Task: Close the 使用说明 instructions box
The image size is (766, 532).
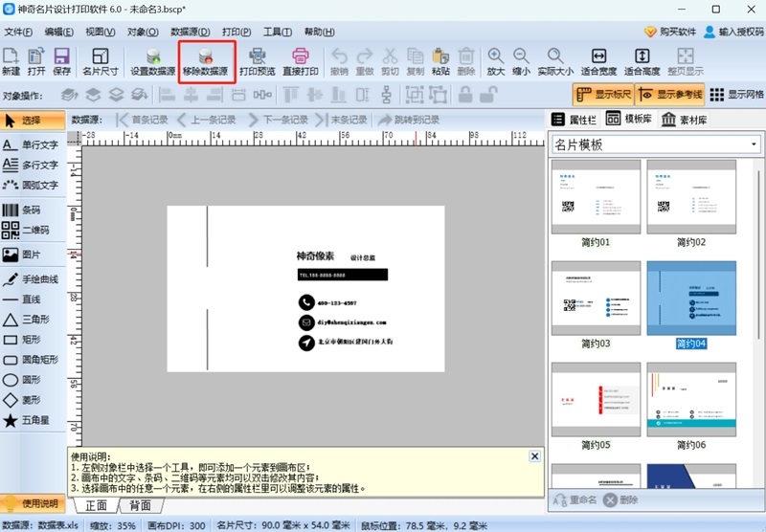Action: (x=534, y=455)
